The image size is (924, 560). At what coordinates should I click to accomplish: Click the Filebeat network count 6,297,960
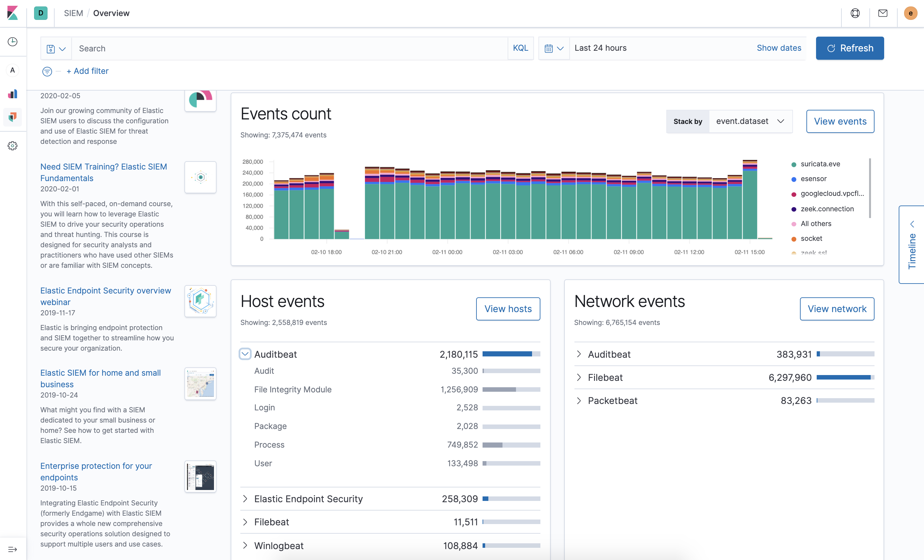pos(790,377)
